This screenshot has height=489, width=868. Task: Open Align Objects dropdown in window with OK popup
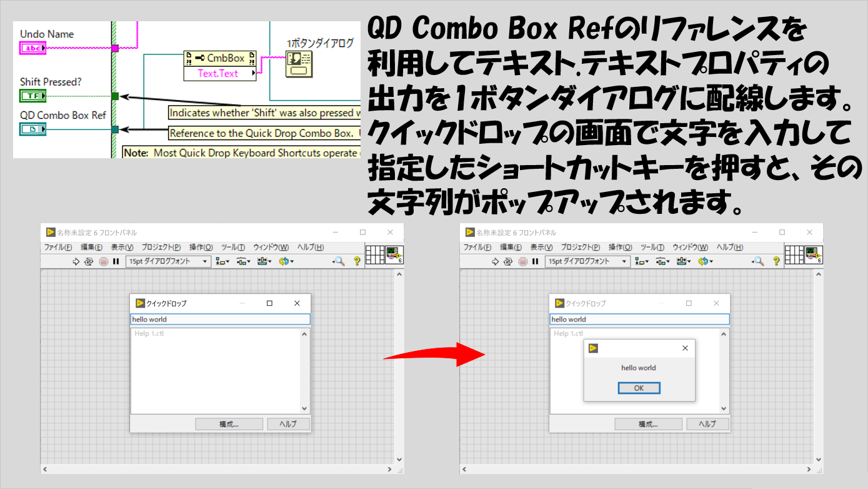pos(642,261)
